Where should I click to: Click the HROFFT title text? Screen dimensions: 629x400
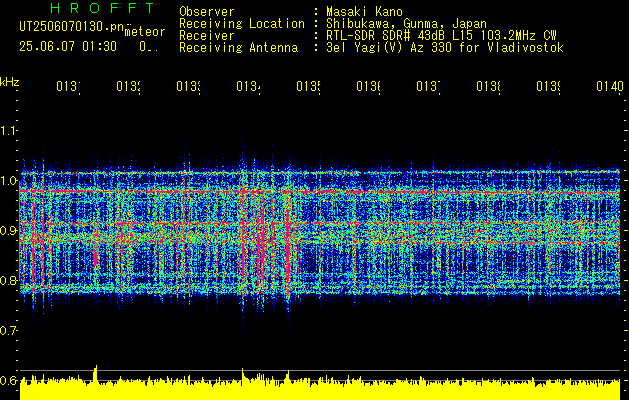pos(102,8)
